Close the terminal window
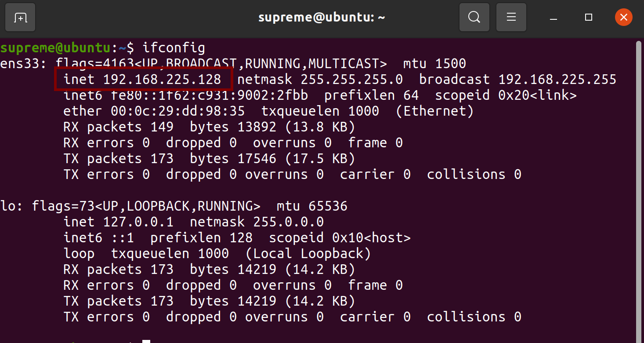The image size is (644, 343). [623, 18]
